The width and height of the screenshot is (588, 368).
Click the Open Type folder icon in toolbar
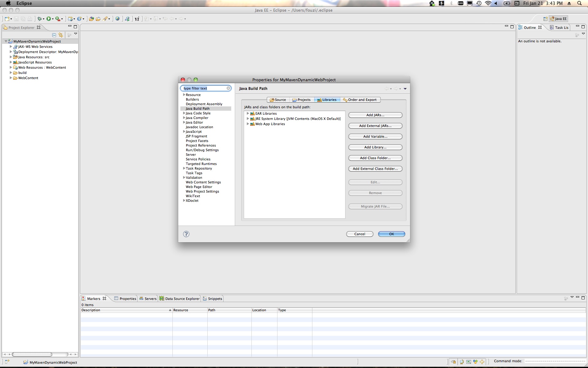(91, 19)
